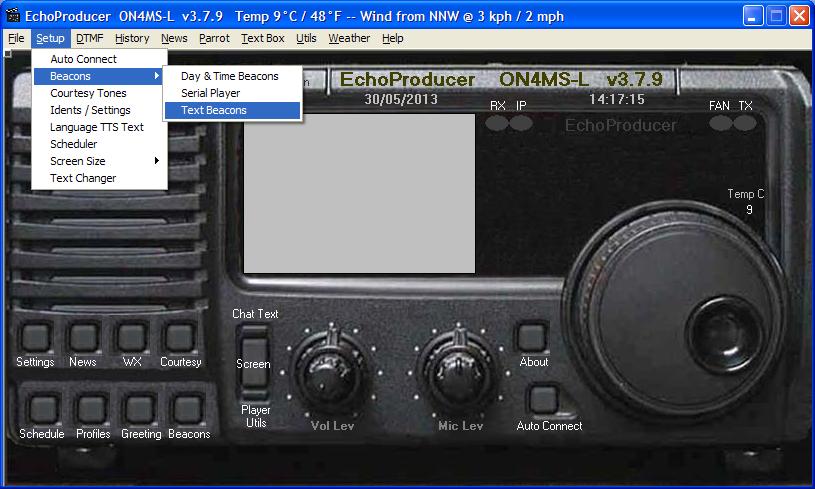The width and height of the screenshot is (815, 489).
Task: Push the Settings radio button
Action: tap(35, 338)
